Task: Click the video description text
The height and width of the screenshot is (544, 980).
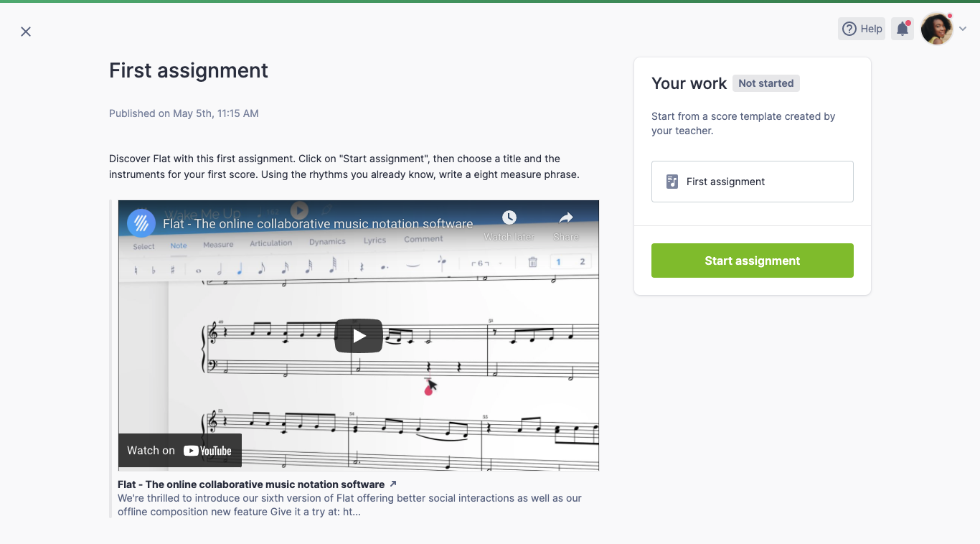Action: point(349,505)
